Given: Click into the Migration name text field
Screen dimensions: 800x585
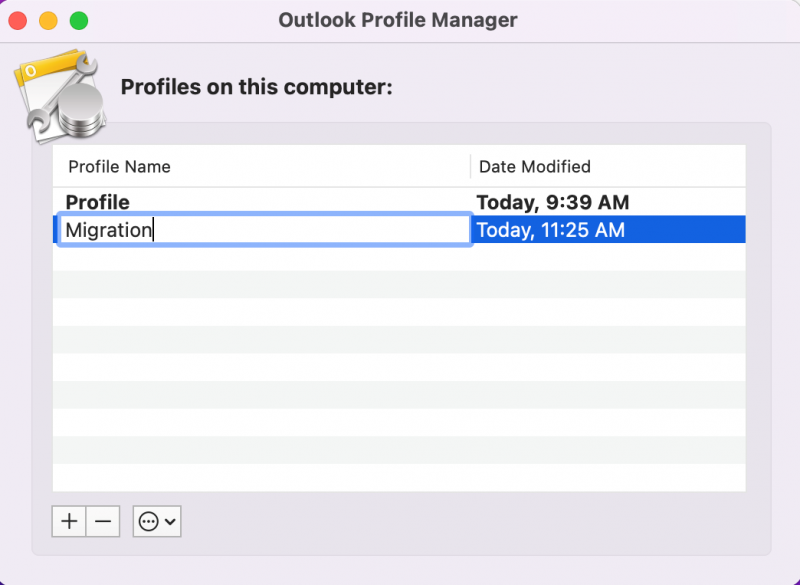Looking at the screenshot, I should pos(265,230).
